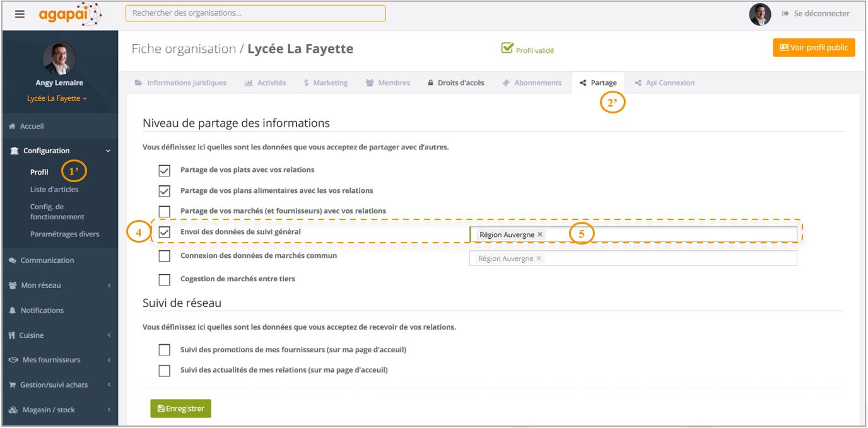Click the Communication chat bubble icon
Image resolution: width=868 pixels, height=428 pixels.
click(x=13, y=260)
